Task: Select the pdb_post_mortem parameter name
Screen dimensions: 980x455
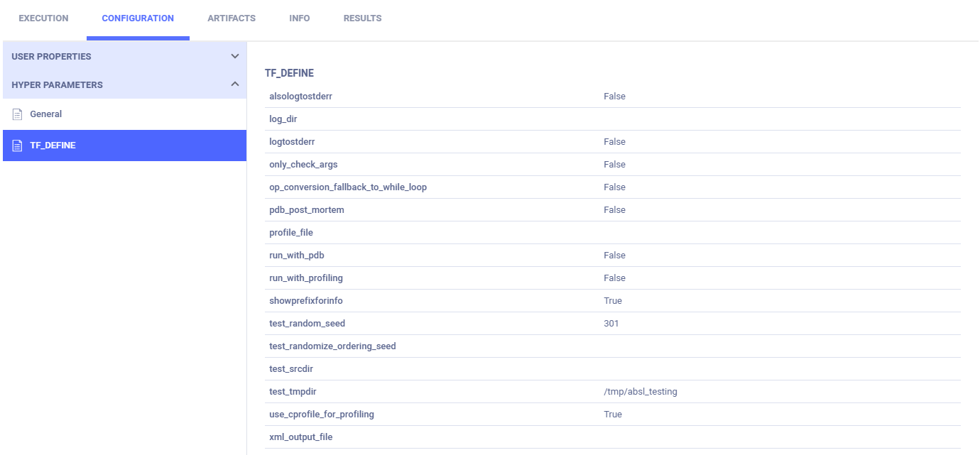Action: pyautogui.click(x=307, y=209)
